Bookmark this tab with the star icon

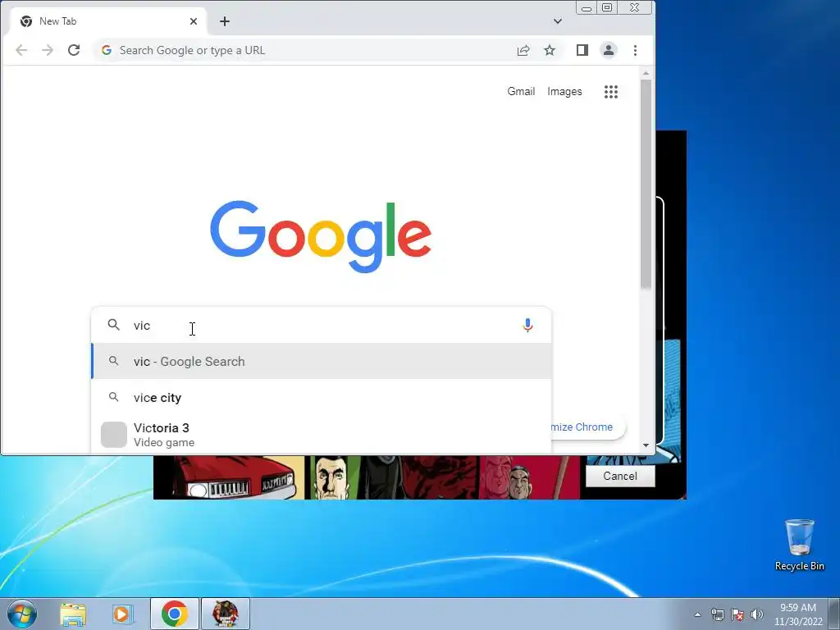(x=550, y=50)
